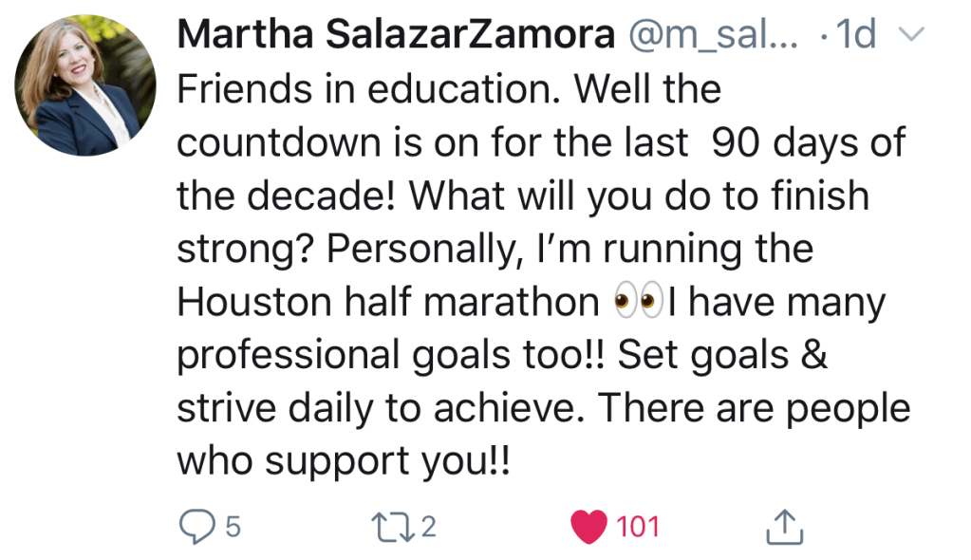Click "strive daily to achieve" text
Viewport: 971px width, 560px height.
pos(374,409)
